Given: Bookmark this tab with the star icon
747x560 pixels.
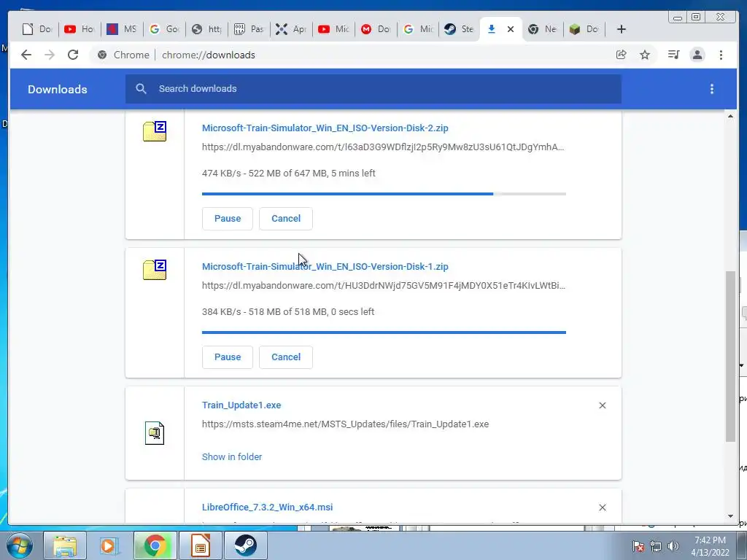Looking at the screenshot, I should point(645,55).
